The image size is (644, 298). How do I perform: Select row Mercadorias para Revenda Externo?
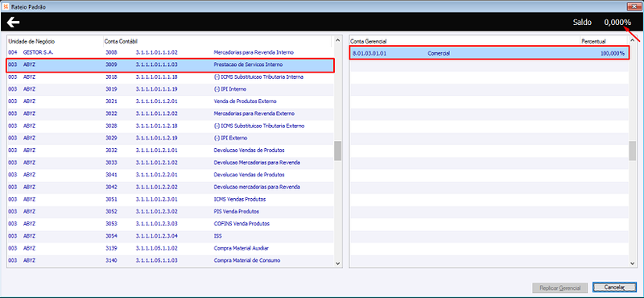click(x=170, y=114)
